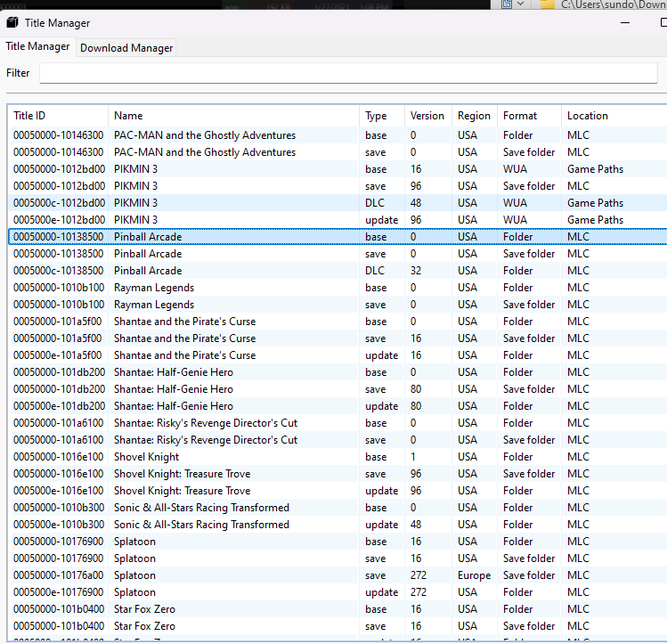Sort by the Name column header
The height and width of the screenshot is (644, 667).
pyautogui.click(x=233, y=116)
